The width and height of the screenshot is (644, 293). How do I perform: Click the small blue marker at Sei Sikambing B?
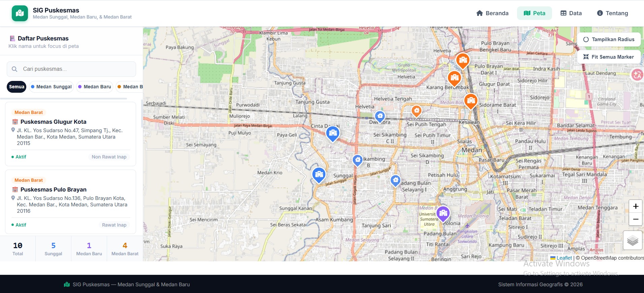tap(358, 160)
